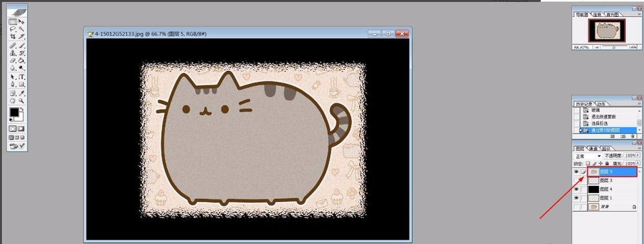
Task: Open the 不透明度 opacity slider arrow
Action: [x=638, y=156]
